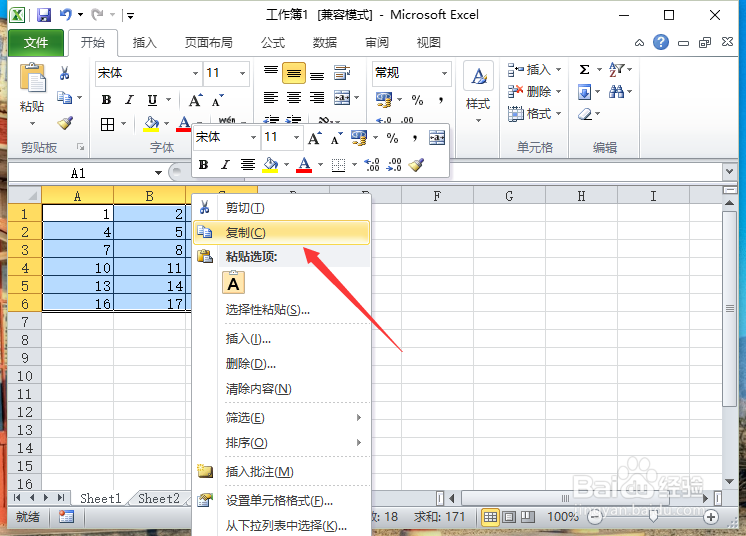746x536 pixels.
Task: Click the Comma Style button in ribbon
Action: pyautogui.click(x=441, y=100)
